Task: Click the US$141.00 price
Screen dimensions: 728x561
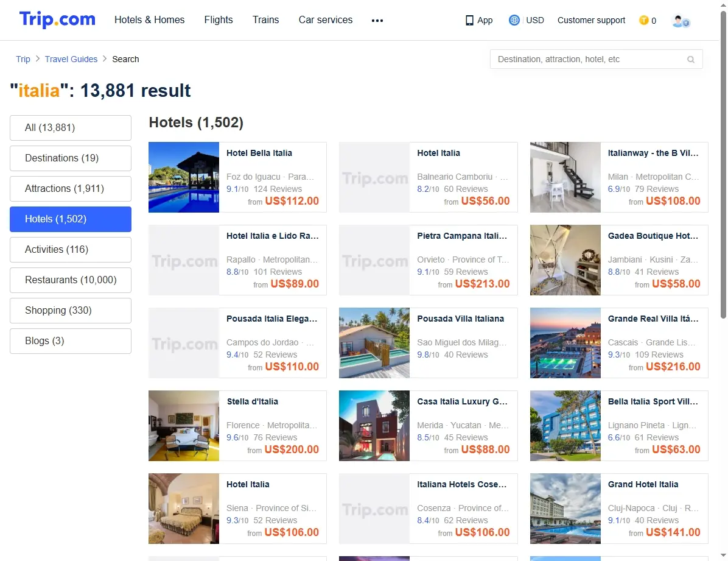Action: pos(673,532)
